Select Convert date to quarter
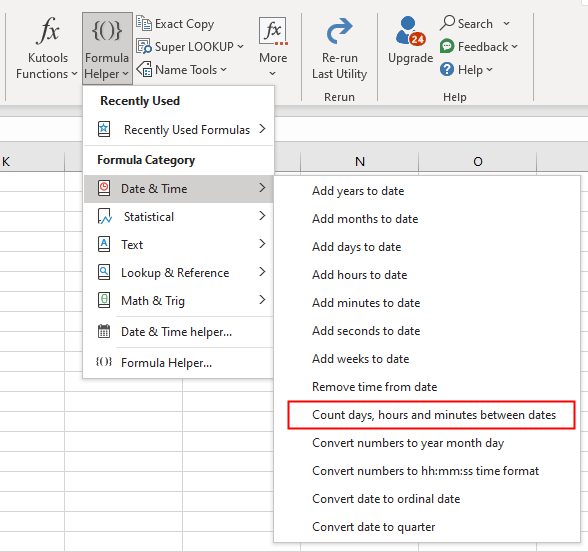Image resolution: width=588 pixels, height=552 pixels. (374, 527)
